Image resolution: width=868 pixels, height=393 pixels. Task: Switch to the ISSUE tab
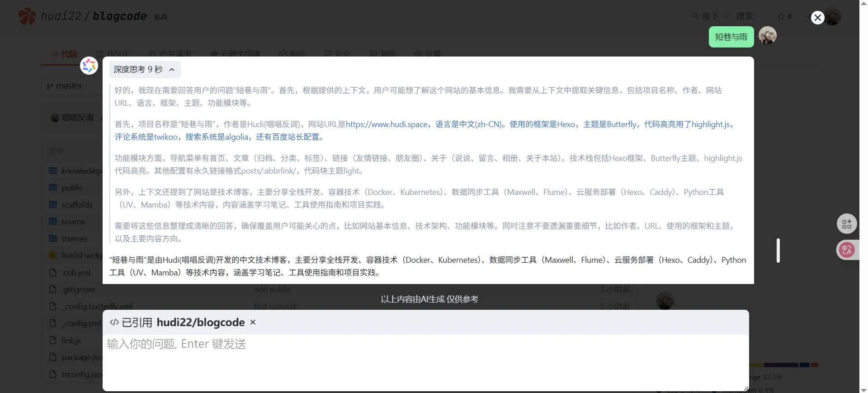[x=113, y=54]
